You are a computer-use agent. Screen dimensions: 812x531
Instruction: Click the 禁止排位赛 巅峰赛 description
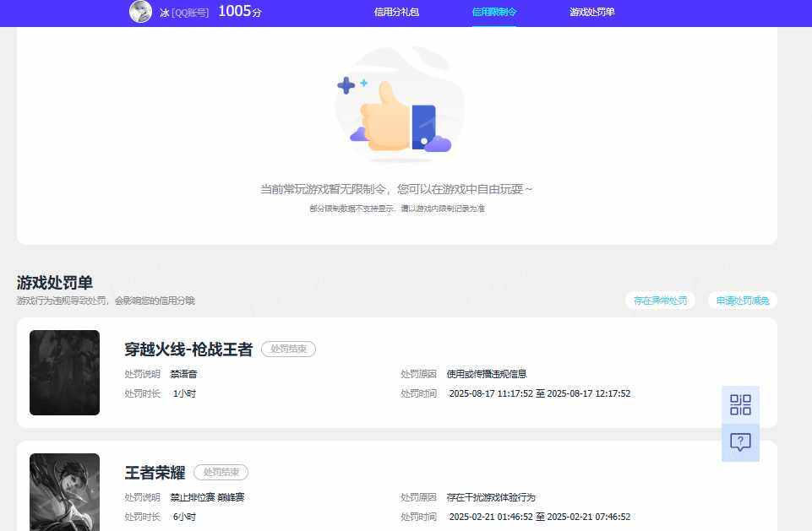click(x=207, y=497)
